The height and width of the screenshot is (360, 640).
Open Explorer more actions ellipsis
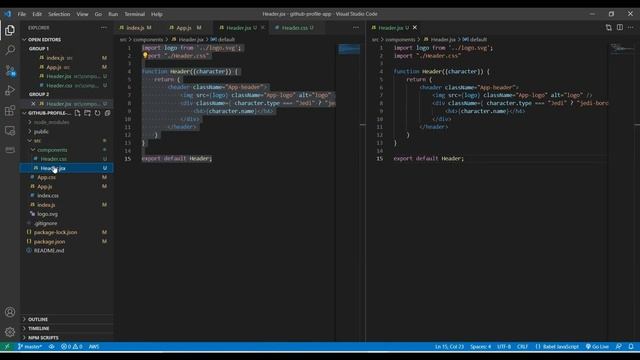tap(104, 28)
